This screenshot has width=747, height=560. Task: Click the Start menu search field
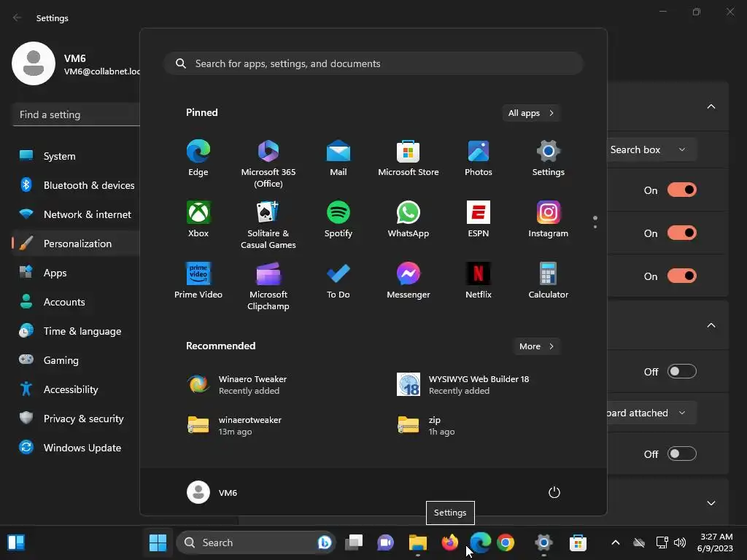[373, 63]
